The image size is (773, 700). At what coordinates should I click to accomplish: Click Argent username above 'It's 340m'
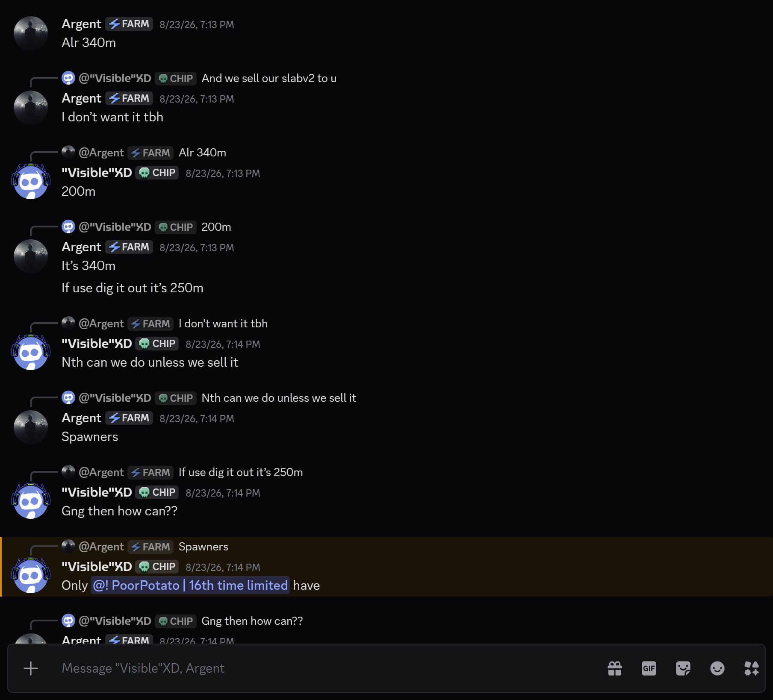(x=81, y=247)
